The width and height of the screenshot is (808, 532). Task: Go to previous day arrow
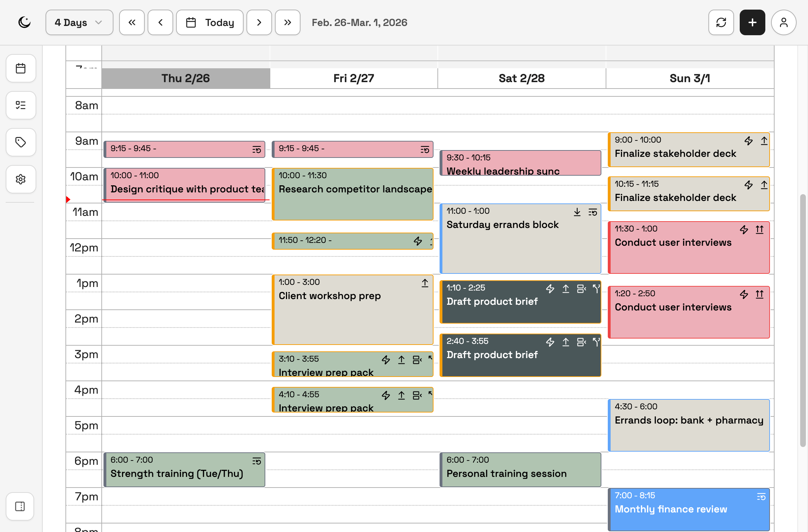[160, 22]
